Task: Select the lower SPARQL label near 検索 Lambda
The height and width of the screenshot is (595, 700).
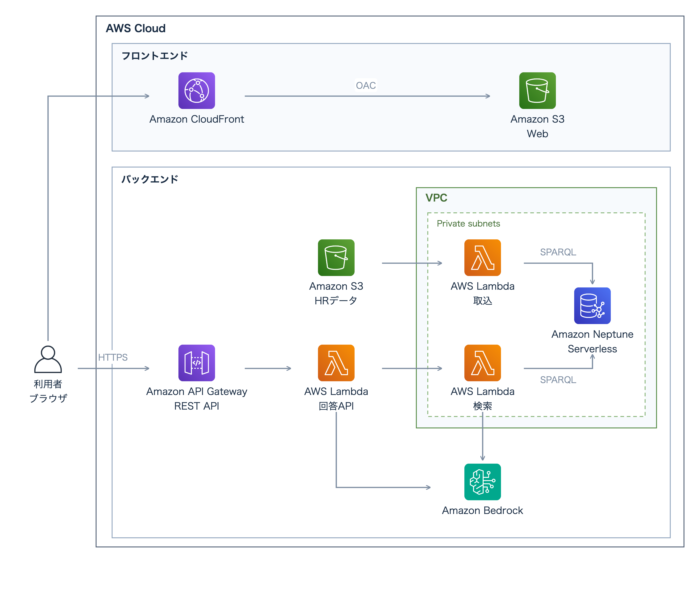Action: point(558,379)
